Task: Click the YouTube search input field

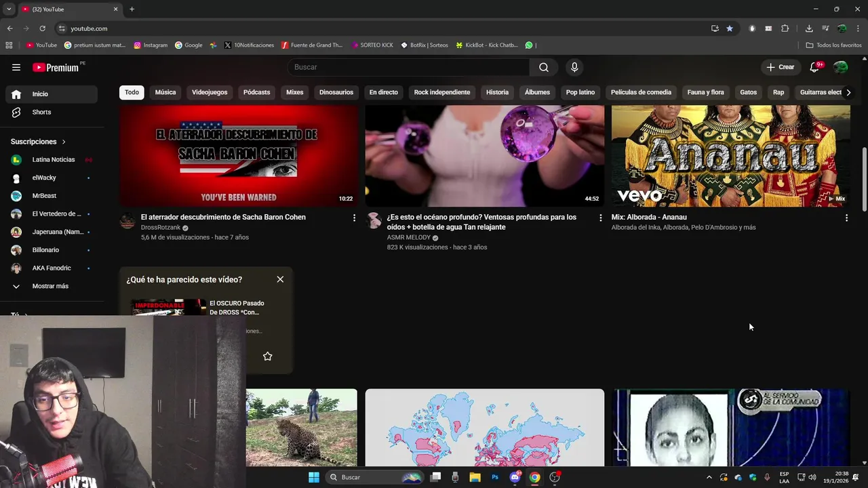Action: 409,67
